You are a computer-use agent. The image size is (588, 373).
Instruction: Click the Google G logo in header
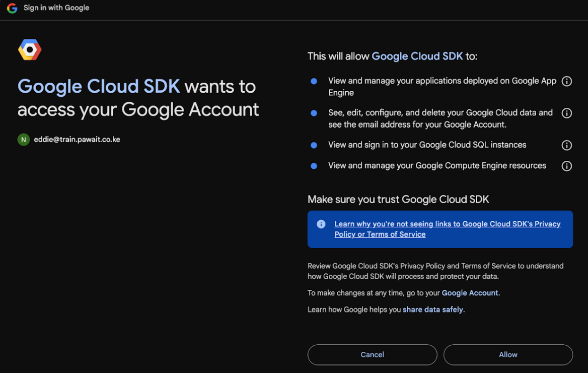pyautogui.click(x=12, y=8)
